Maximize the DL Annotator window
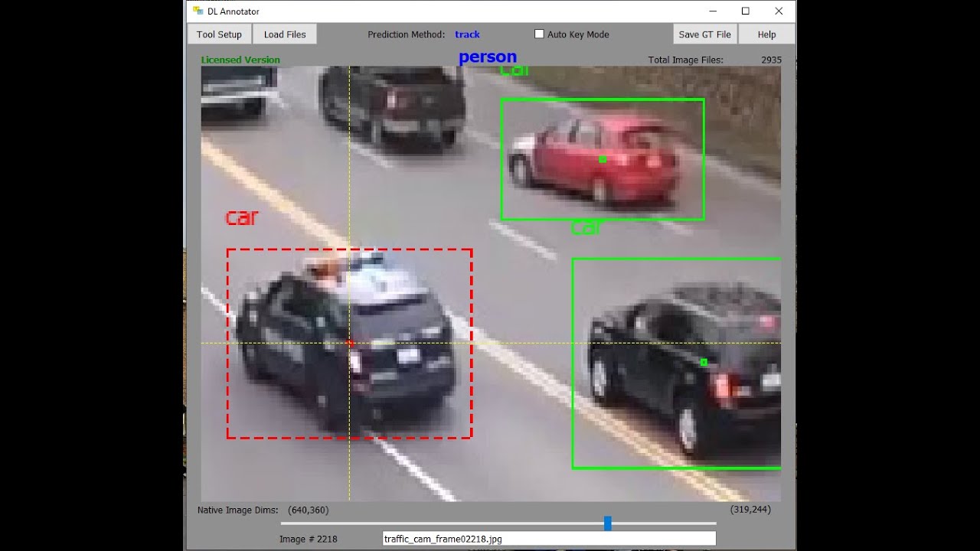The image size is (980, 551). [745, 11]
